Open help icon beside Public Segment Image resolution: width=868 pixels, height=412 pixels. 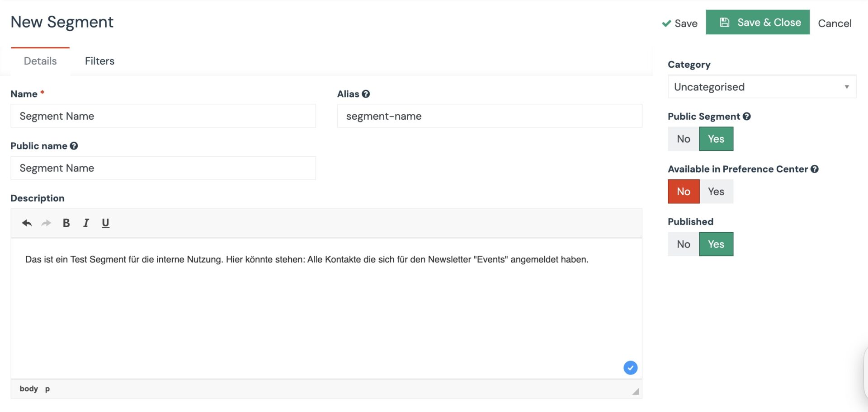pyautogui.click(x=746, y=117)
